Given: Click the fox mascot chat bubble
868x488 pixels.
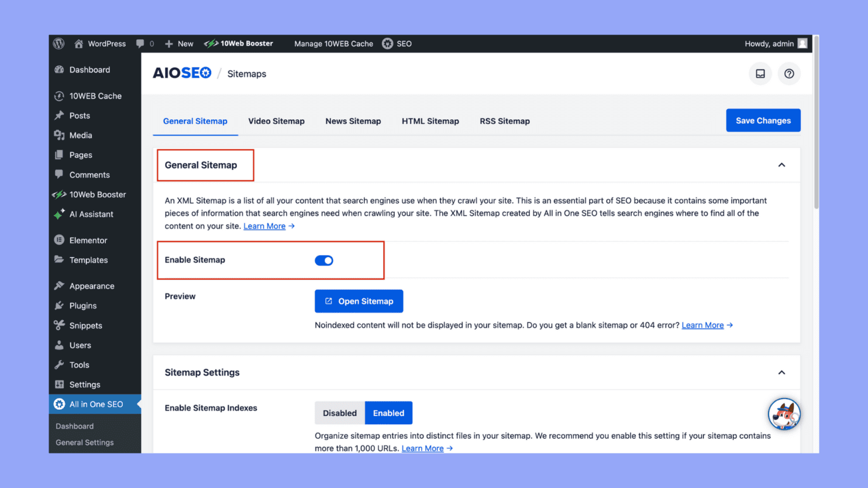Looking at the screenshot, I should click(784, 414).
